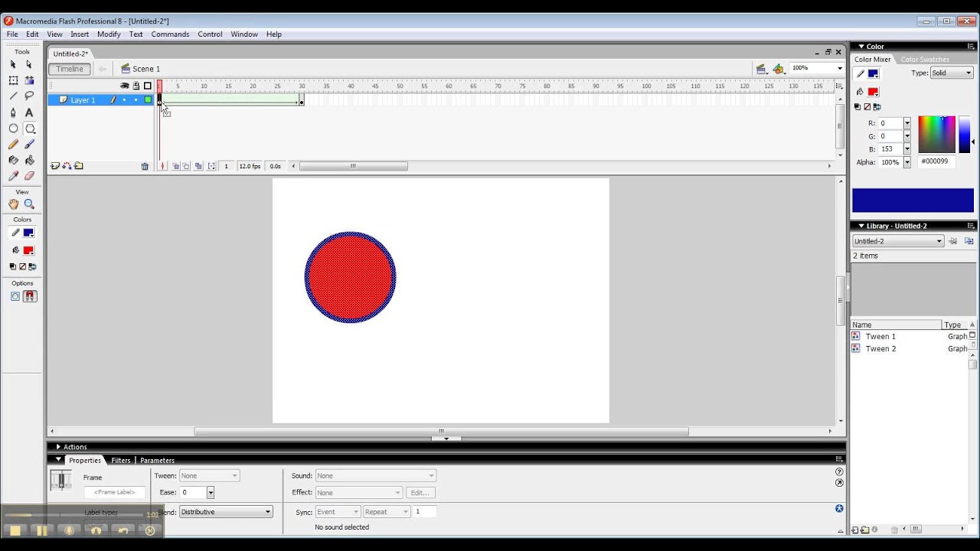980x551 pixels.
Task: Open the Insert menu
Action: click(x=80, y=34)
